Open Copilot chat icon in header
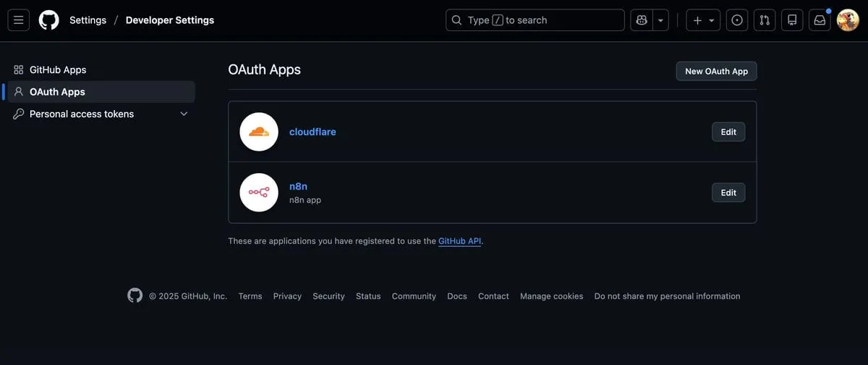The height and width of the screenshot is (365, 868). click(642, 20)
